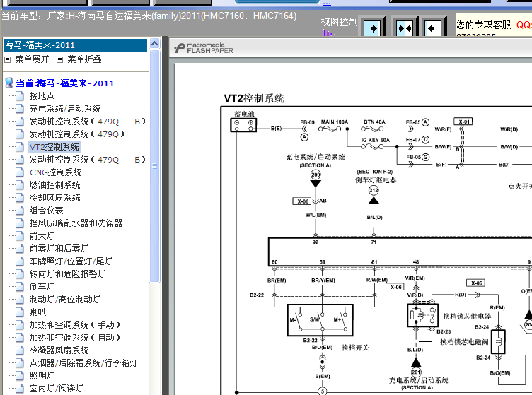Open 挡风玻璃刮水器和洗涤器 diagram
The height and width of the screenshot is (395, 532).
pos(76,223)
